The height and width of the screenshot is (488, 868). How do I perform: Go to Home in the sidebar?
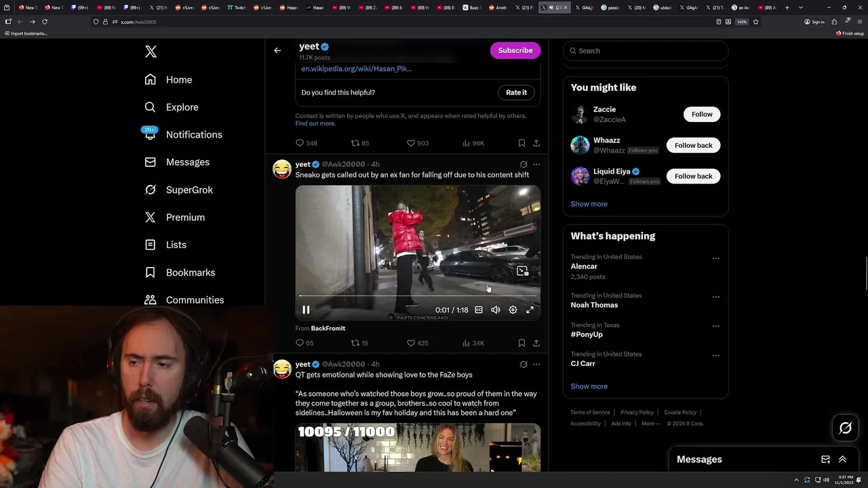click(x=168, y=79)
